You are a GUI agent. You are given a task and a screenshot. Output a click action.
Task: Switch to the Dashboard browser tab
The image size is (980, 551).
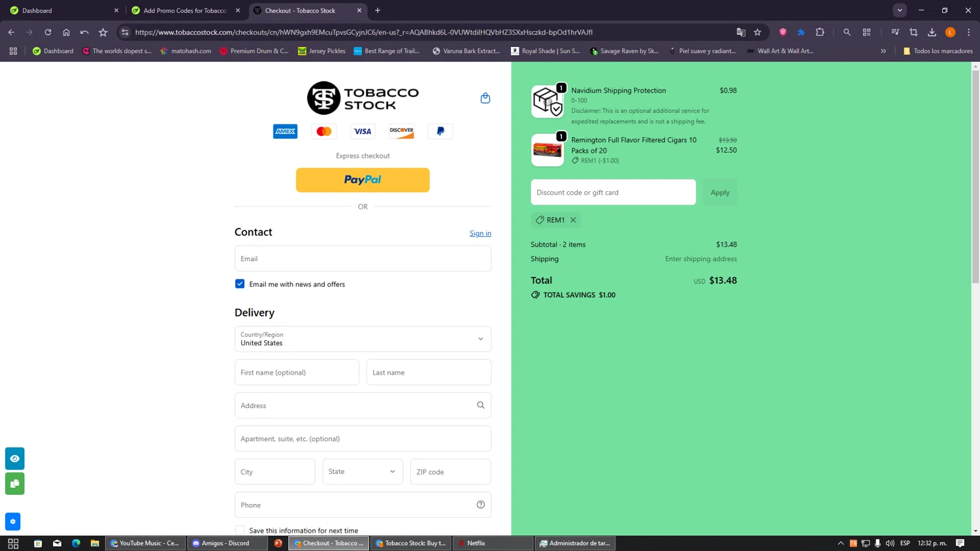point(63,10)
